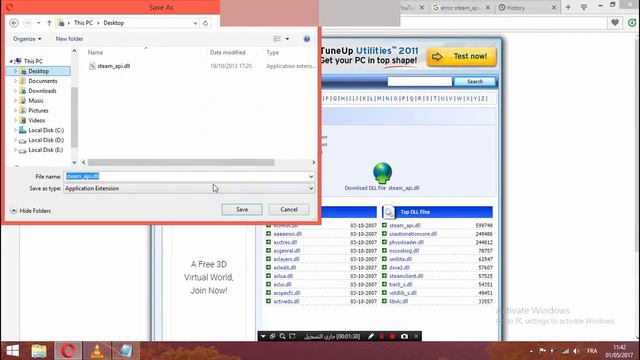Open File Explorer from the taskbar

[x=39, y=351]
